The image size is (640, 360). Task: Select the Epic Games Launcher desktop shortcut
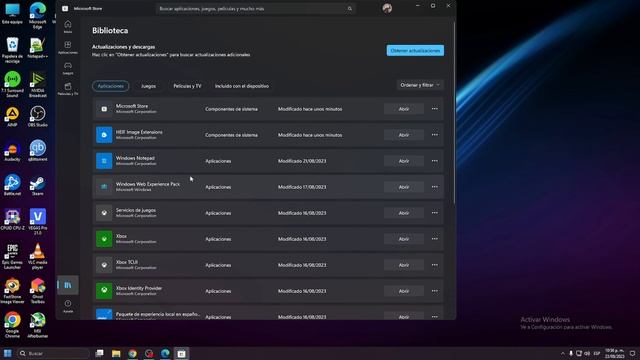click(x=12, y=256)
